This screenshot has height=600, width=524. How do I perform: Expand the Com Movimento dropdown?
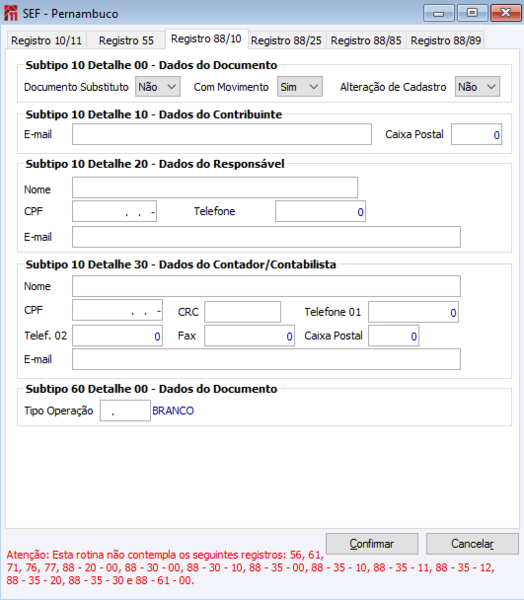[x=300, y=87]
